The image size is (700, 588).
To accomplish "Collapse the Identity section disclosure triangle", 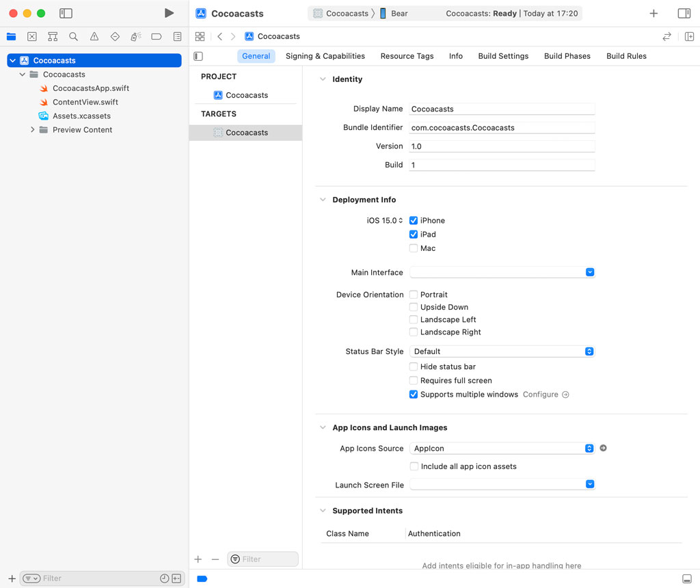I will pos(322,79).
